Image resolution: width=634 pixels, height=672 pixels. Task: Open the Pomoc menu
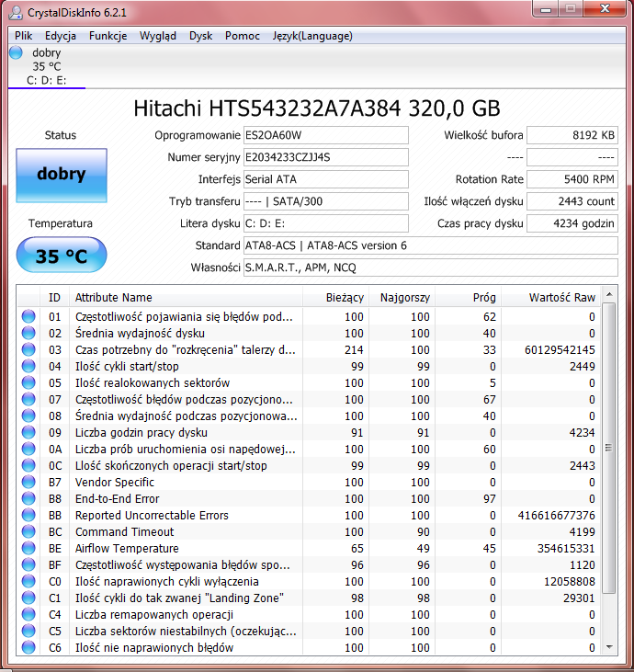(x=242, y=36)
